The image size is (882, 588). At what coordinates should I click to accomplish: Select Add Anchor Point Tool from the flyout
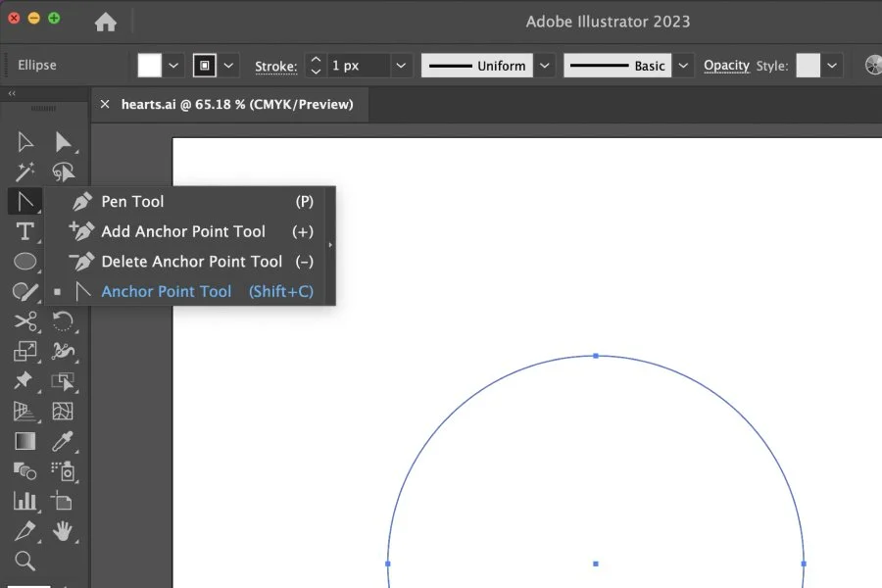tap(183, 231)
